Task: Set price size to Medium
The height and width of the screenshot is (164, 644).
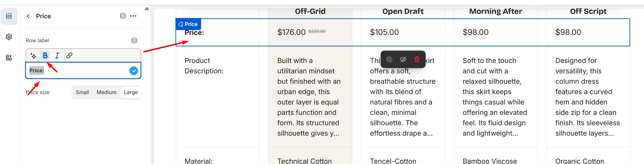Action: [x=106, y=92]
